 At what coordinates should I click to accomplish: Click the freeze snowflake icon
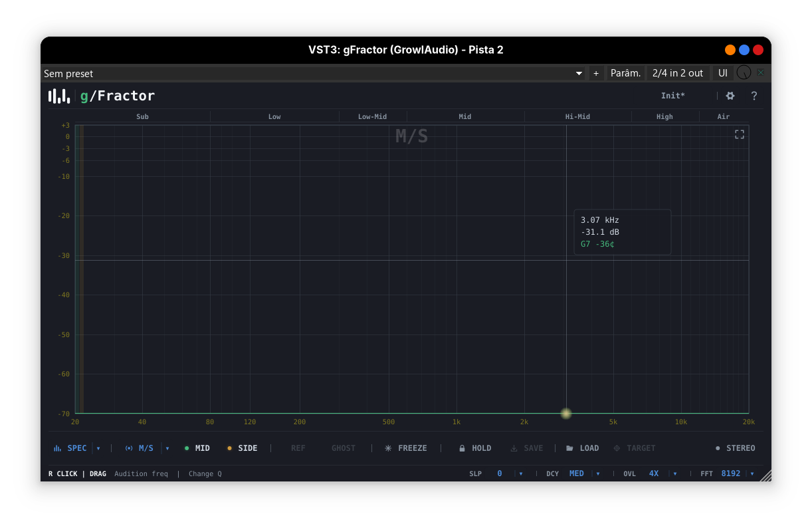point(388,448)
